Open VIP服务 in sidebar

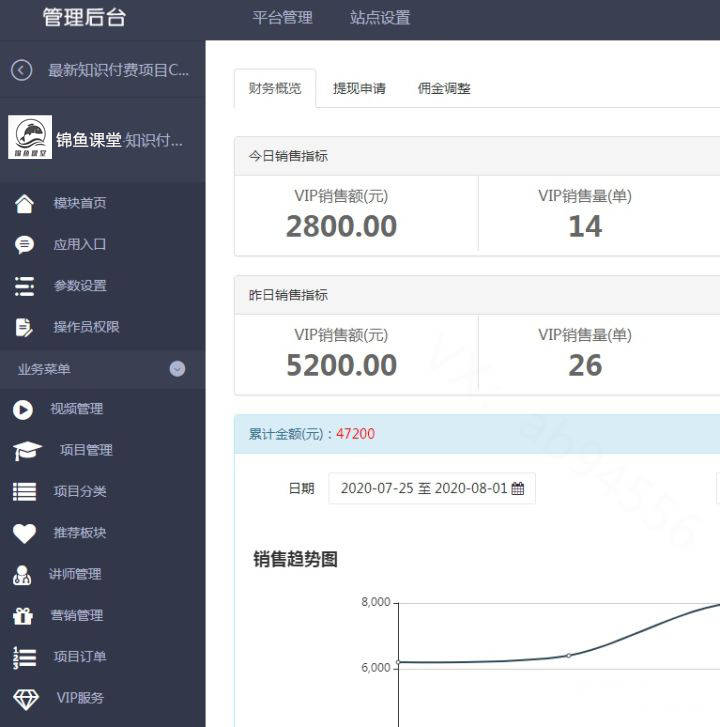coord(80,698)
